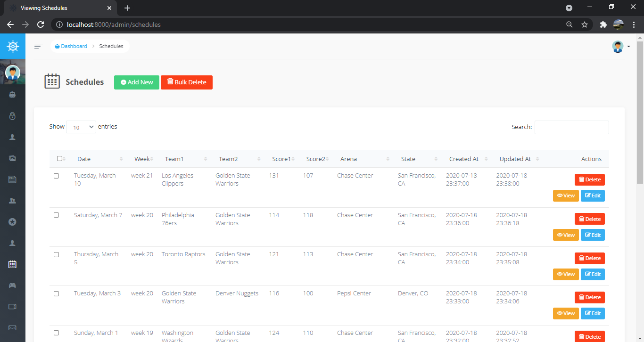
Task: Open the user account dropdown at top right
Action: tap(621, 46)
